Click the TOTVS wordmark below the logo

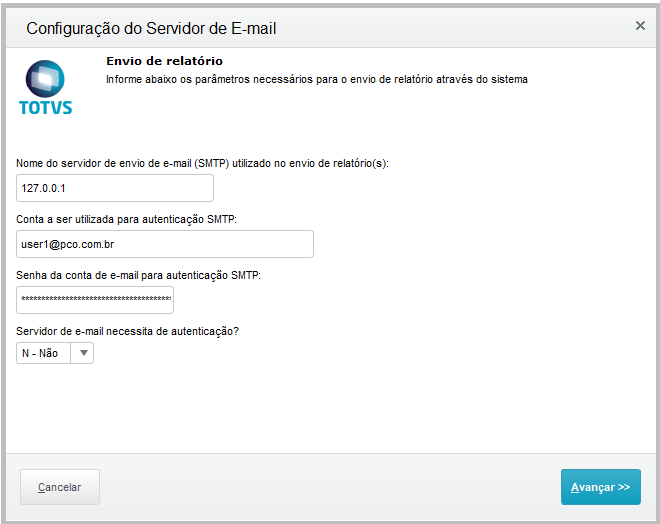(45, 106)
